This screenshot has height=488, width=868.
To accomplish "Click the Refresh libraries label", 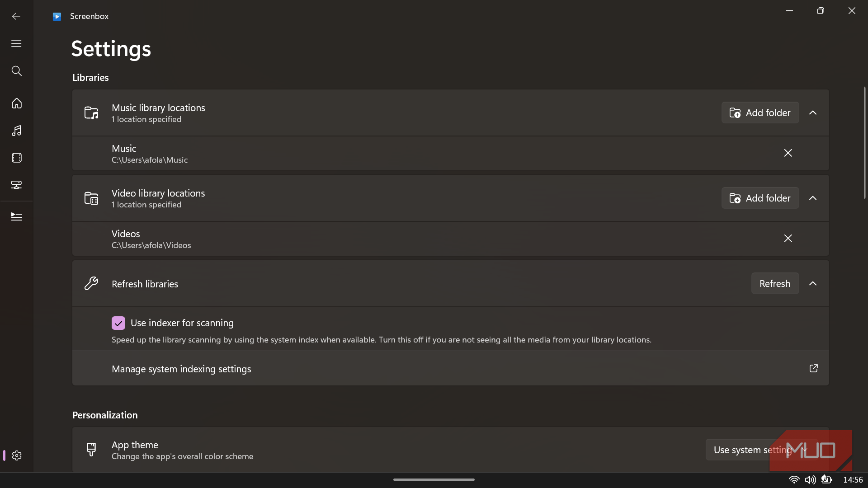I will pyautogui.click(x=145, y=284).
